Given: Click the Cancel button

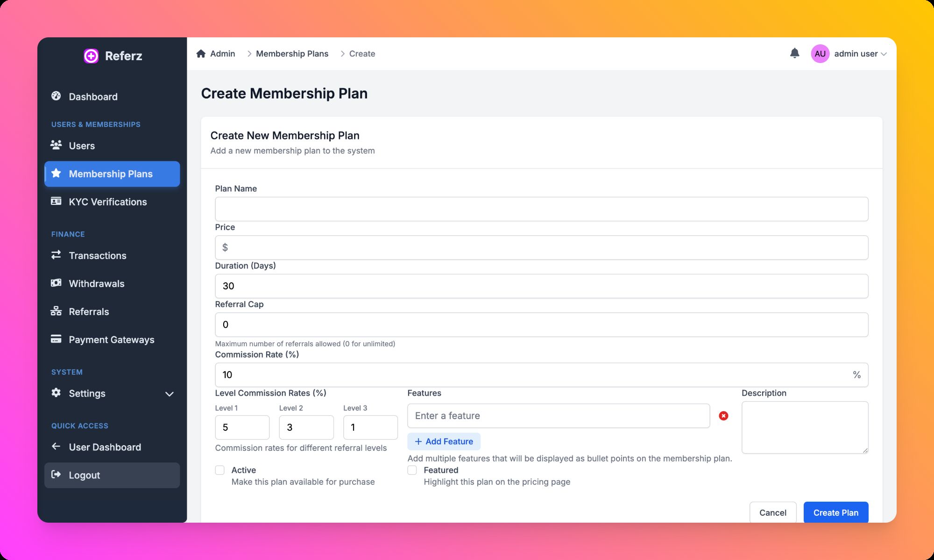Looking at the screenshot, I should [x=772, y=512].
